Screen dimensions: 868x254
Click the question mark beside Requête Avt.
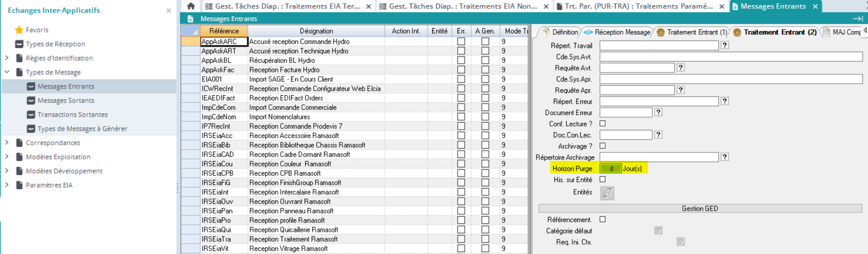click(680, 68)
